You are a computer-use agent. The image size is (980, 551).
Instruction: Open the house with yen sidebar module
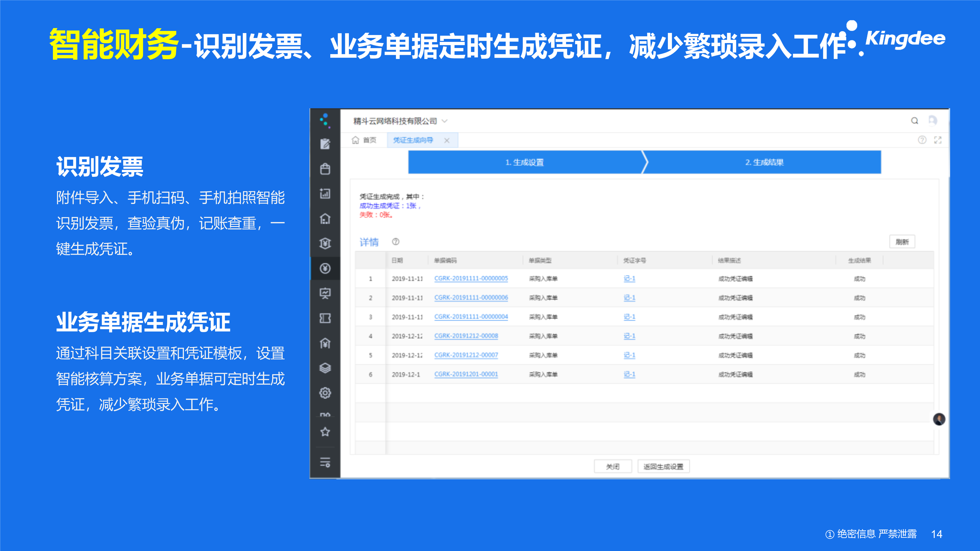point(325,343)
